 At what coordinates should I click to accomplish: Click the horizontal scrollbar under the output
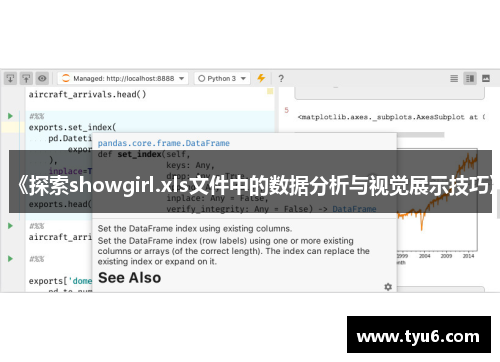(x=420, y=135)
